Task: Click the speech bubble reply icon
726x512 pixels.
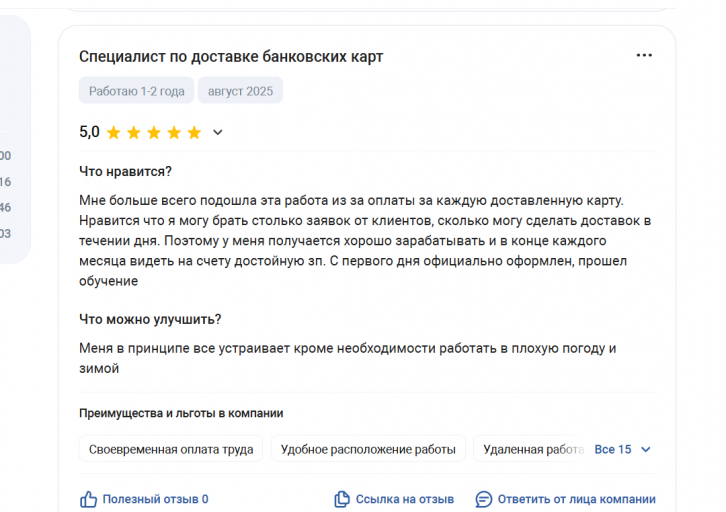Action: coord(484,500)
